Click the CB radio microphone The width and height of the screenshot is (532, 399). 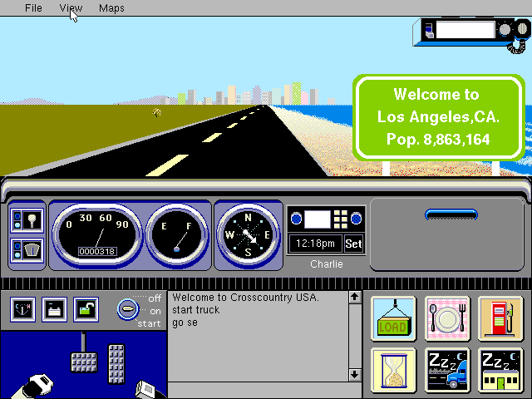coord(523,29)
